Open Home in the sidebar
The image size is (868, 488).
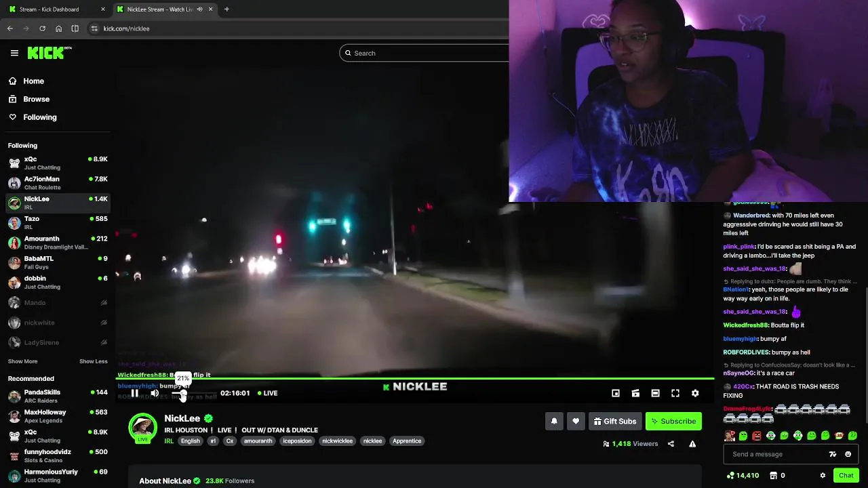[26, 81]
